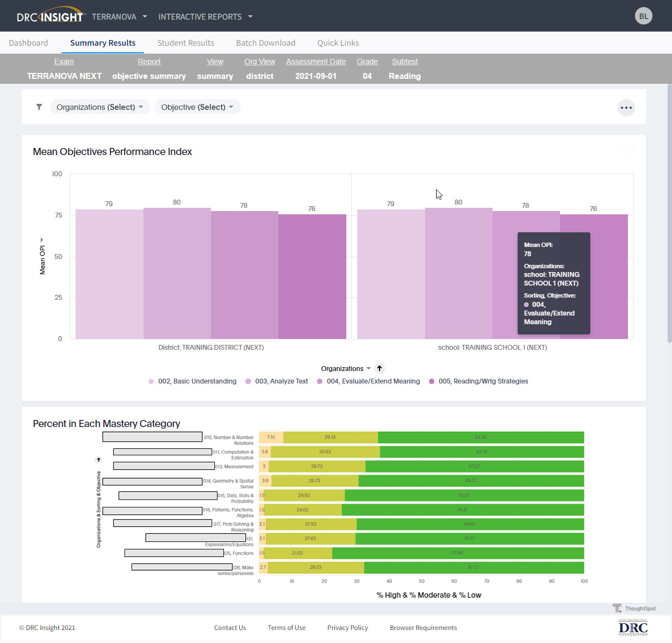Viewport: 672px width, 643px height.
Task: Switch to the Student Results tab
Action: [185, 42]
